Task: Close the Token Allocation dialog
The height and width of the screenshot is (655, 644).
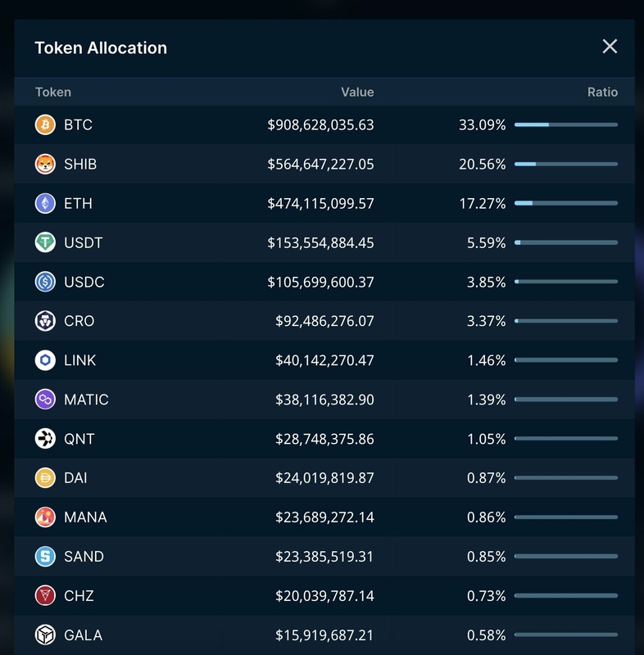Action: pyautogui.click(x=610, y=47)
